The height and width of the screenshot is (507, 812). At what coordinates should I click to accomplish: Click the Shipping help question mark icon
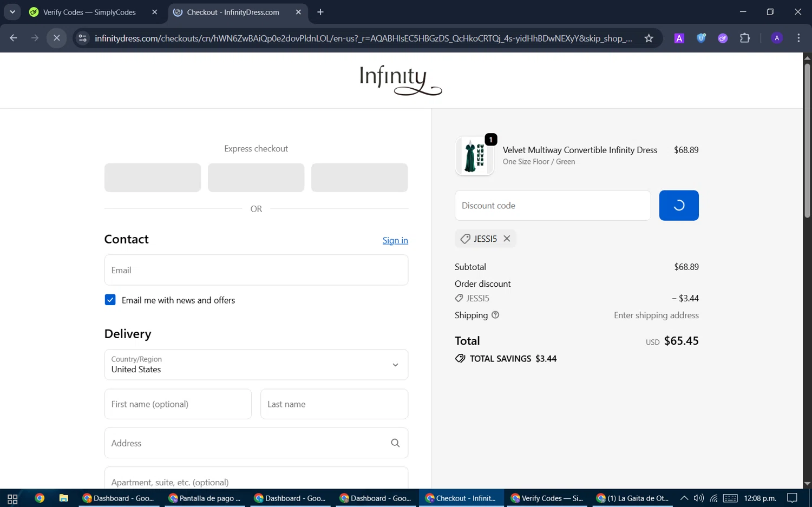(x=495, y=315)
